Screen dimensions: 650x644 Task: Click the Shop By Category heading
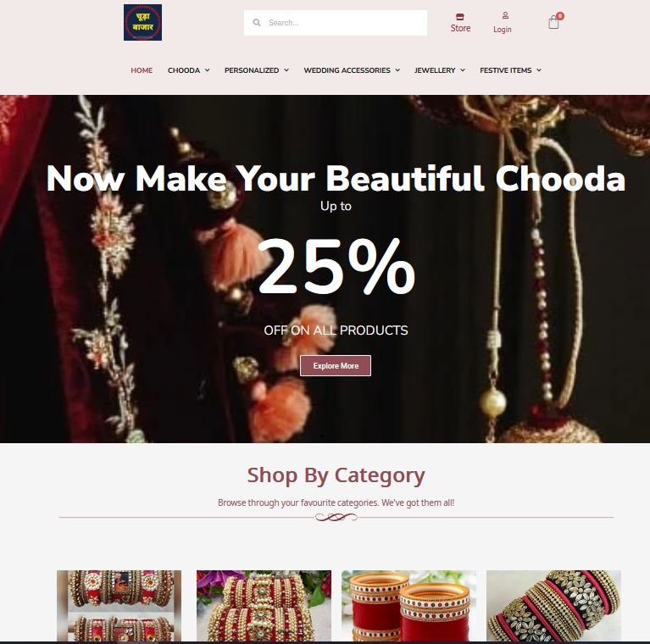click(336, 475)
